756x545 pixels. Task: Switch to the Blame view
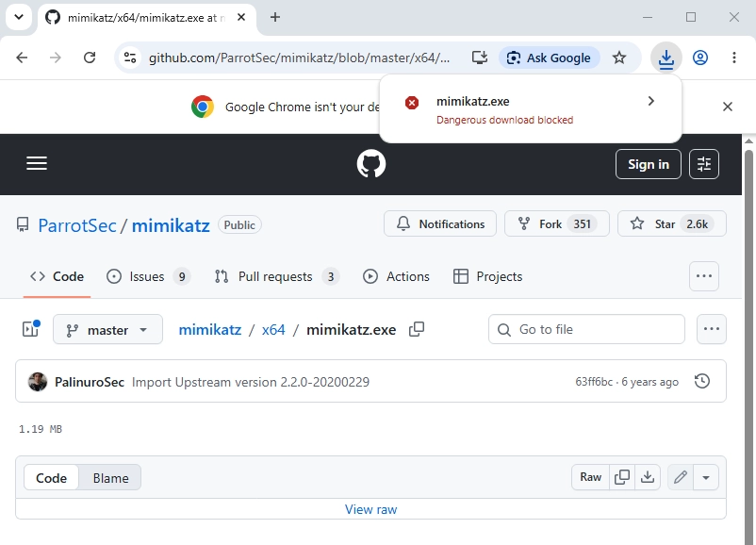pos(110,478)
